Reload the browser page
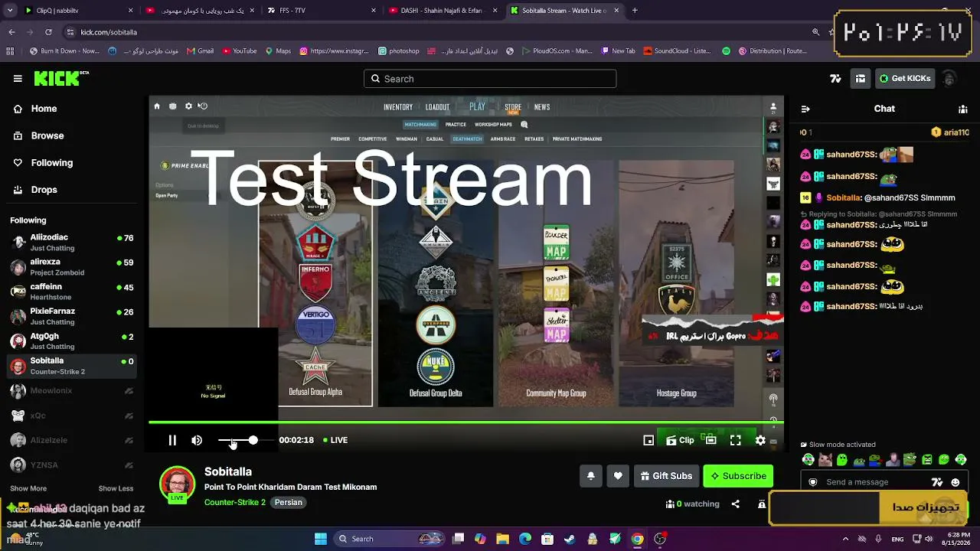This screenshot has width=980, height=551. coord(48,32)
